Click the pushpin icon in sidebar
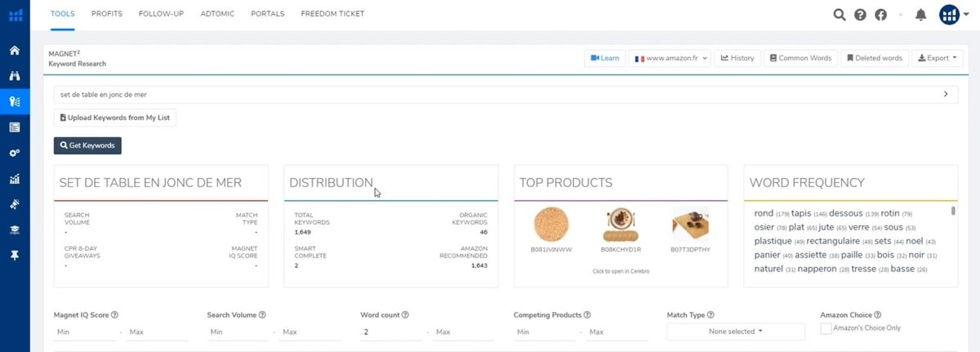This screenshot has width=980, height=352. 15,255
